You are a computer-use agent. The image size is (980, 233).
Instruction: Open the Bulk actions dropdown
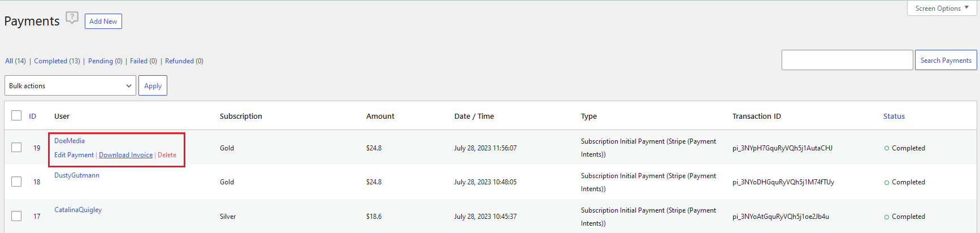[x=70, y=86]
